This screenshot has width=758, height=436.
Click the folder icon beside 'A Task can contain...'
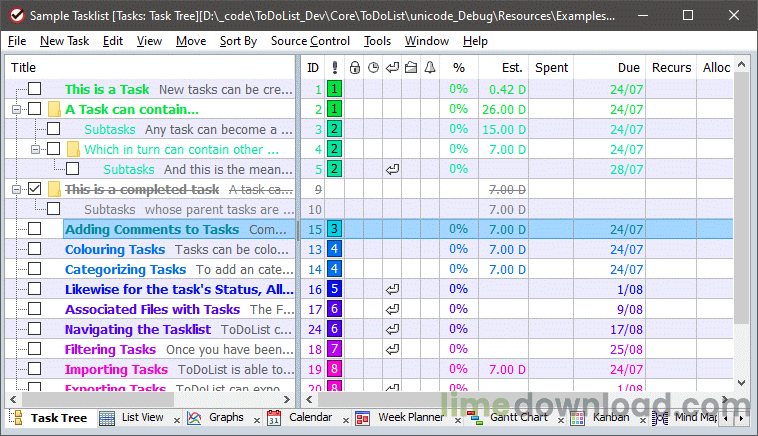54,109
